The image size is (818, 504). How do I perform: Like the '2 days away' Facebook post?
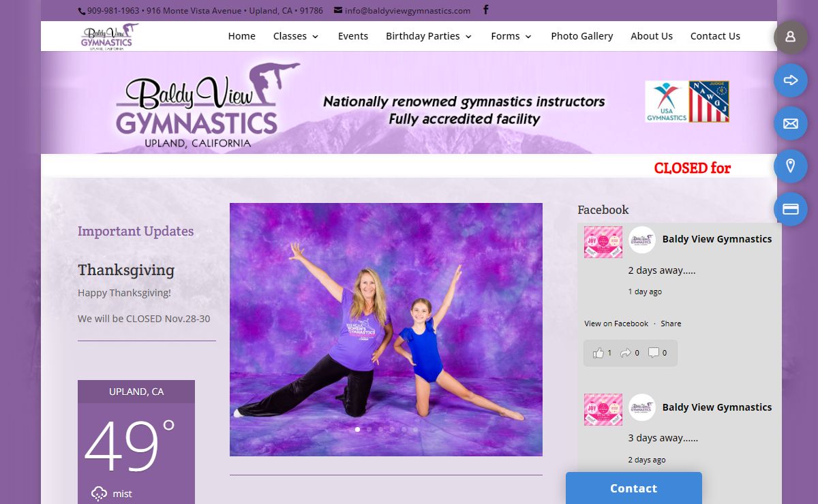[x=599, y=353]
